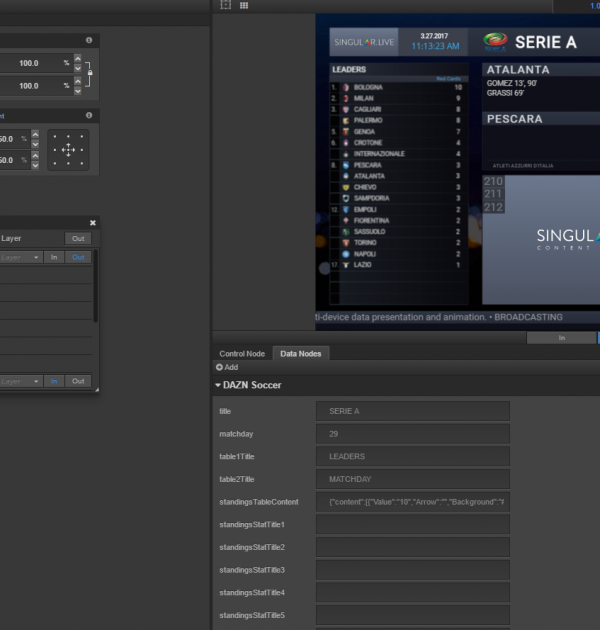600x630 pixels.
Task: Click the PESCARA match heading in the preview
Action: (514, 119)
